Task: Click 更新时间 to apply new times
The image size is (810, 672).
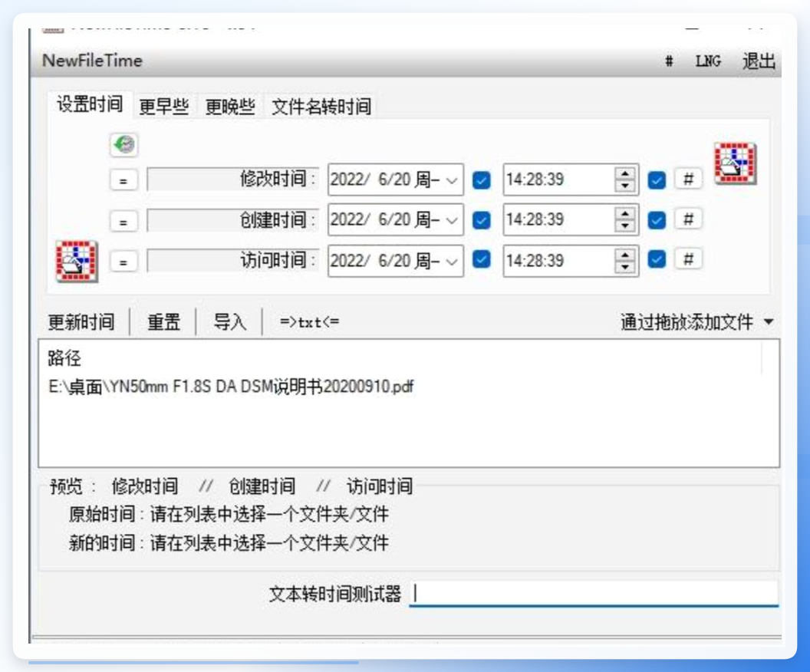Action: click(x=81, y=322)
